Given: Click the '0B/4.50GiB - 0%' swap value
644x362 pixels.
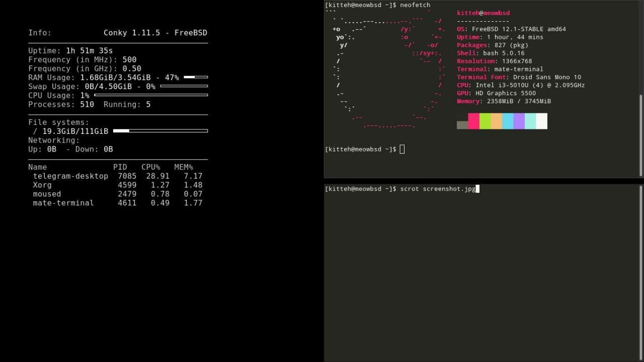Looking at the screenshot, I should [x=120, y=87].
